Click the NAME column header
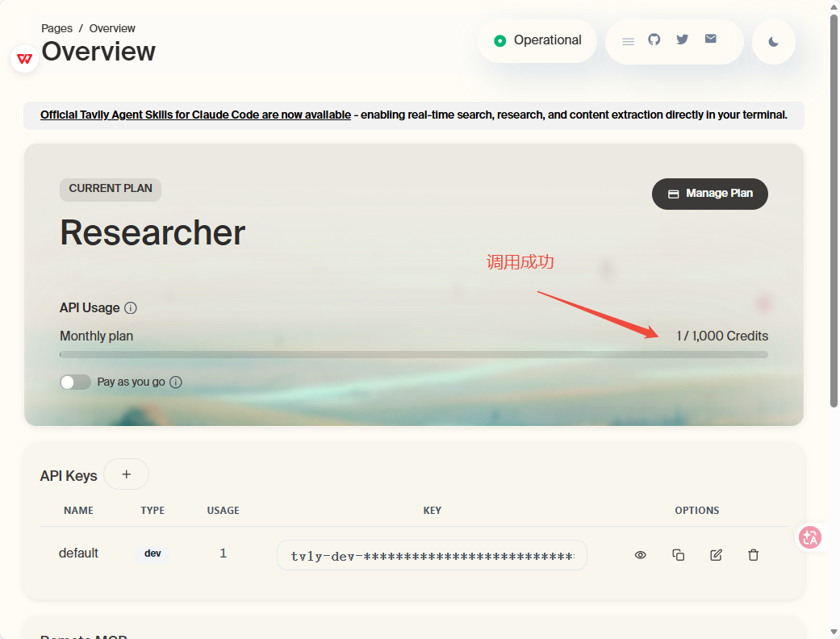The height and width of the screenshot is (639, 840). 78,511
